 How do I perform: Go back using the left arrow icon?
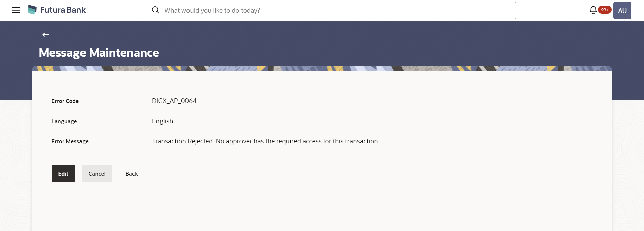46,35
